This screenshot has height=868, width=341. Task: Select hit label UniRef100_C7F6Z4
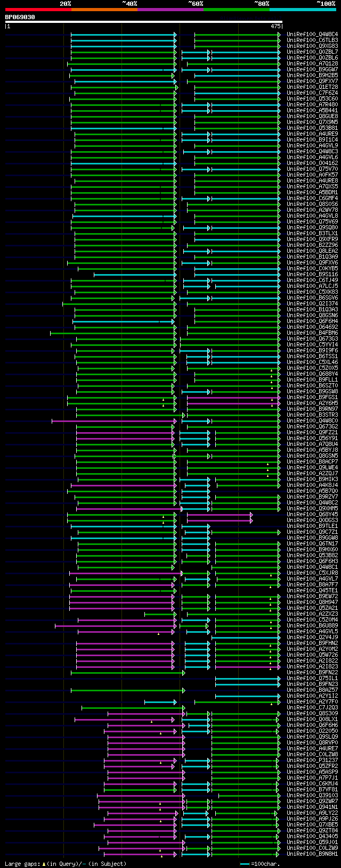(x=312, y=93)
